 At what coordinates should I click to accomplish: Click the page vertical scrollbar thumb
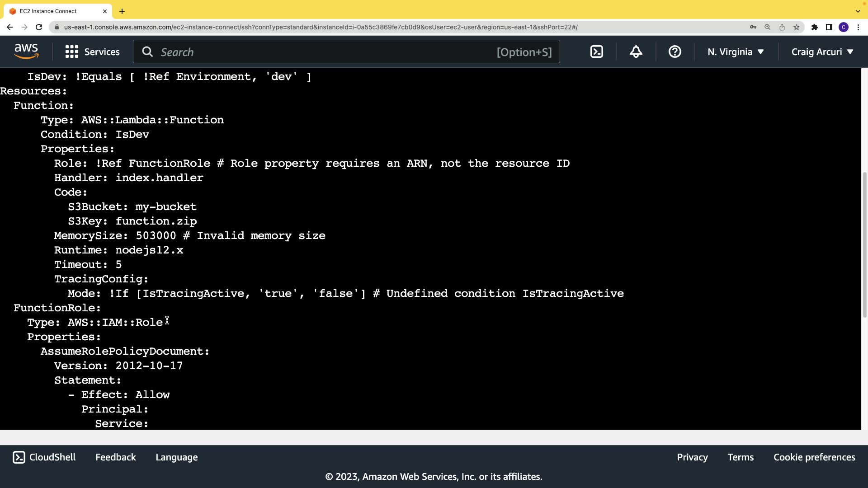pyautogui.click(x=865, y=244)
